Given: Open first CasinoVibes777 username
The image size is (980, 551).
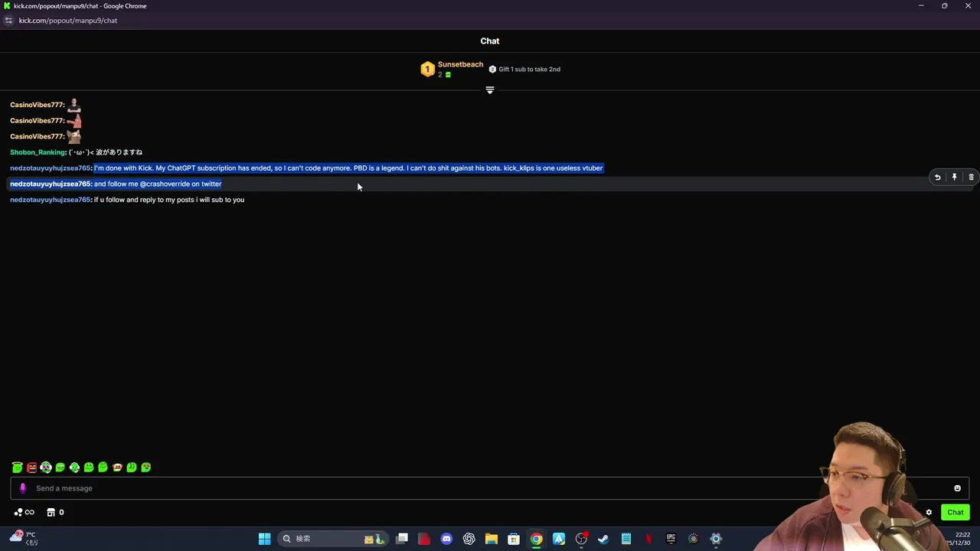Looking at the screenshot, I should pyautogui.click(x=37, y=105).
